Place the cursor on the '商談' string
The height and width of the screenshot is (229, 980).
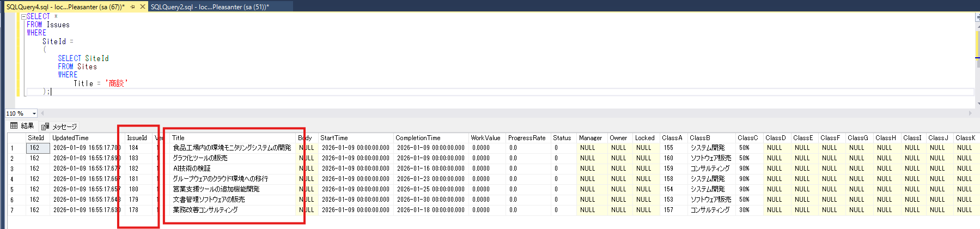click(117, 83)
